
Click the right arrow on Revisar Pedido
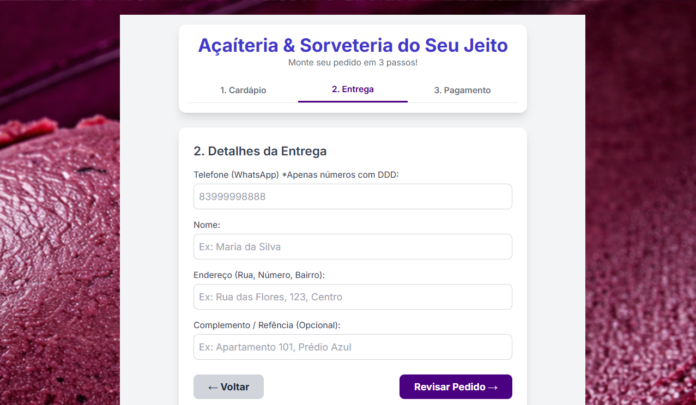(493, 387)
